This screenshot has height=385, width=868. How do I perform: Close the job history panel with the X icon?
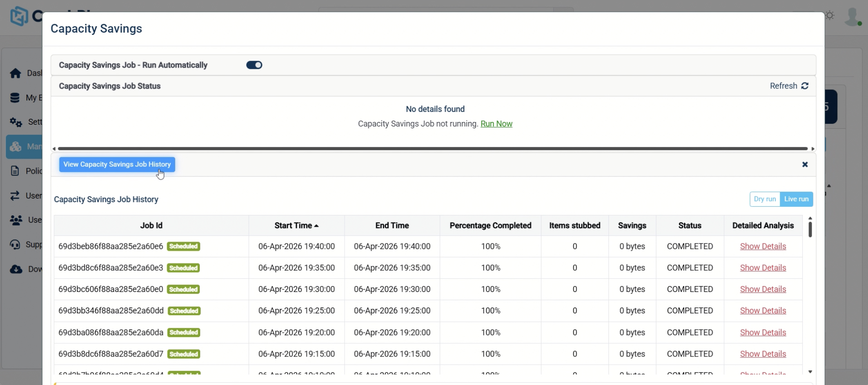pyautogui.click(x=805, y=165)
